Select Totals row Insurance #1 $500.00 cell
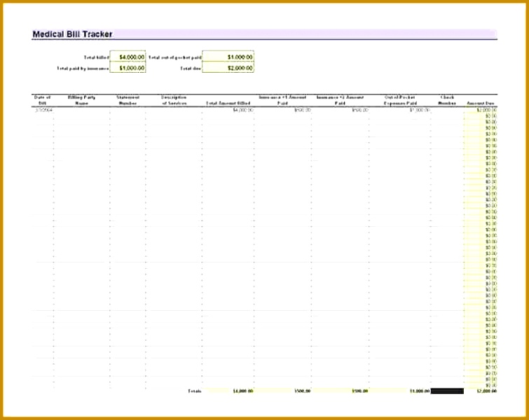This screenshot has height=420, width=529. coord(283,391)
